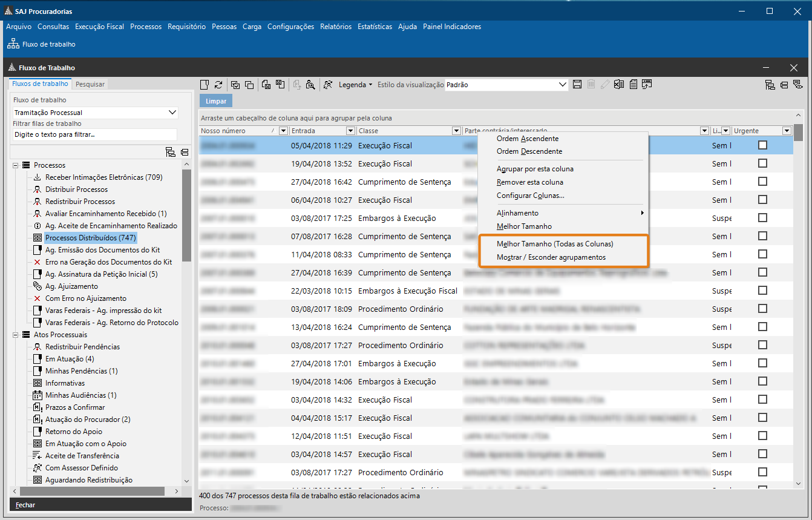Click the search document magnifier toolbar icon
This screenshot has width=812, height=520.
[310, 85]
